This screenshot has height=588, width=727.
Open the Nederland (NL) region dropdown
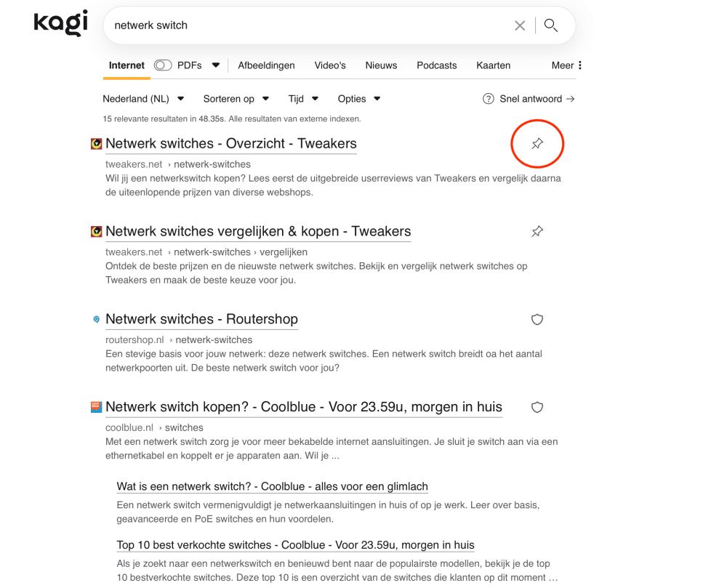click(143, 99)
